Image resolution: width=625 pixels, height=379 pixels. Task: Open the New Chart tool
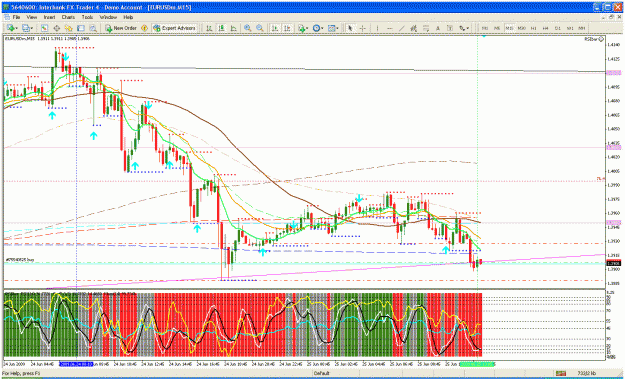(10, 28)
